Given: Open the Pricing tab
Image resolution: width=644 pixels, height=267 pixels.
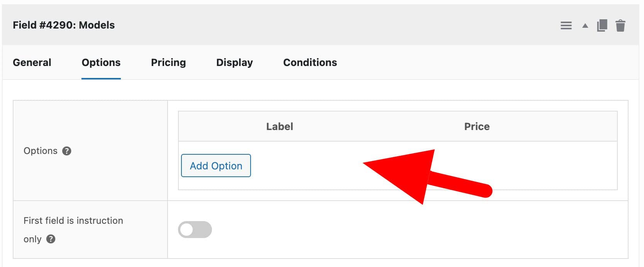Looking at the screenshot, I should [x=168, y=63].
